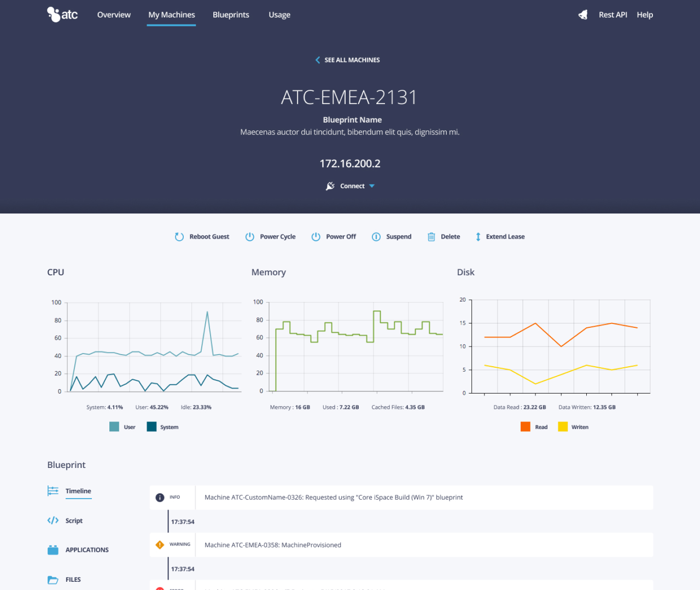The height and width of the screenshot is (590, 700).
Task: Open the Usage tab
Action: pyautogui.click(x=279, y=15)
